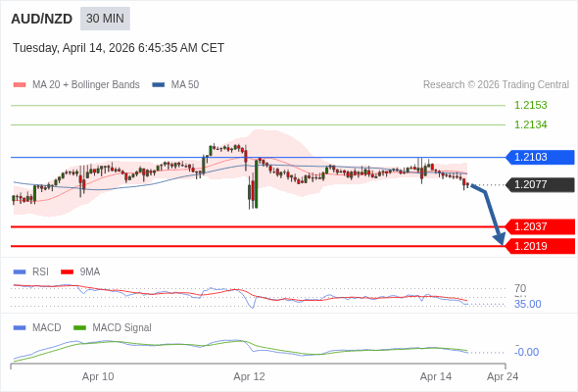578x392 pixels.
Task: Click the 9MA legend label
Action: coord(90,272)
